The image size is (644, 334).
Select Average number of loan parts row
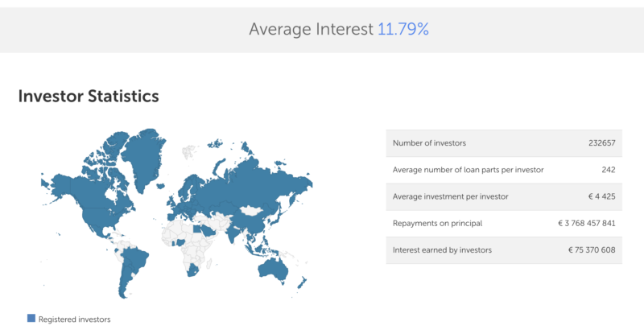click(504, 170)
